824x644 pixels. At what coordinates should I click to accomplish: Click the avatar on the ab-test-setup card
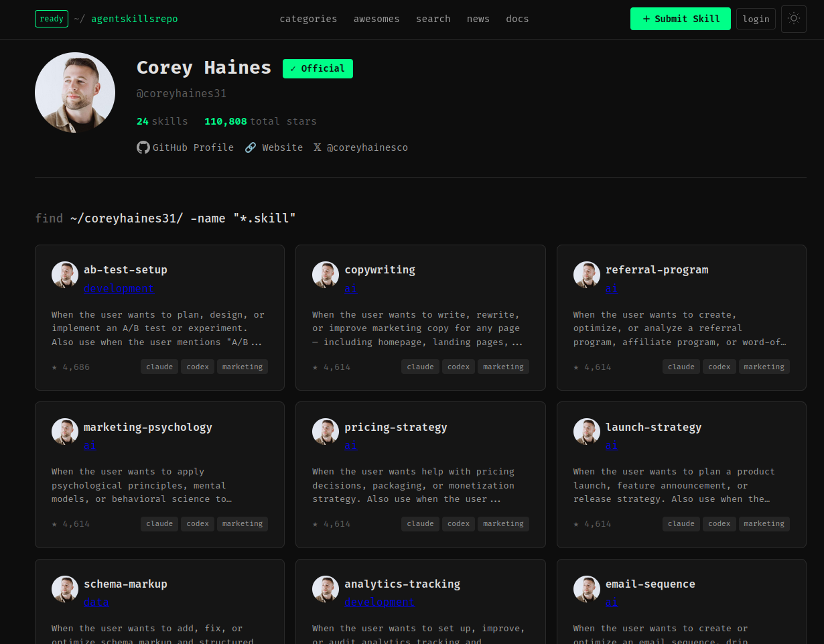(65, 275)
